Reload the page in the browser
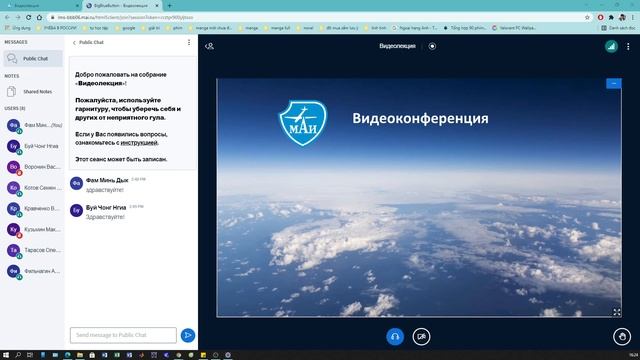Screen dimensions: 640x360 [29, 17]
